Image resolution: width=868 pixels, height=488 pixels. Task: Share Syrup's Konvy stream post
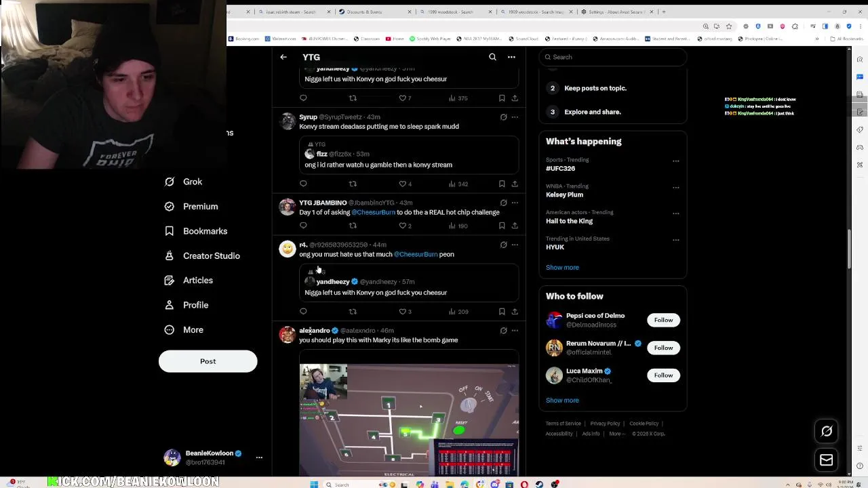click(515, 184)
